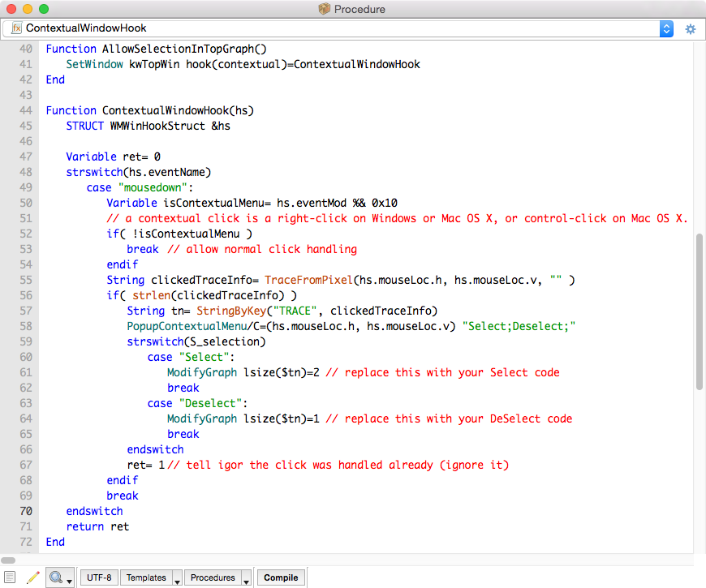Click the gear settings icon at top right
The image size is (706, 588).
click(691, 28)
